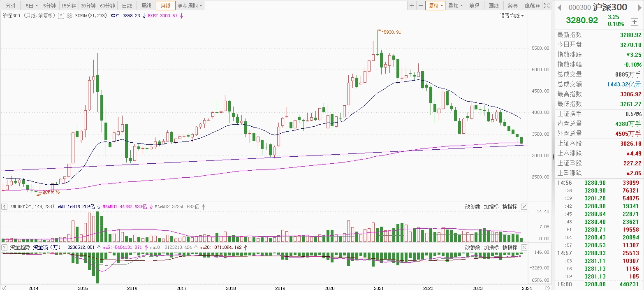Click 改参数 in 资金趋势 panel
Image resolution: width=644 pixels, height=290 pixels.
(473, 247)
